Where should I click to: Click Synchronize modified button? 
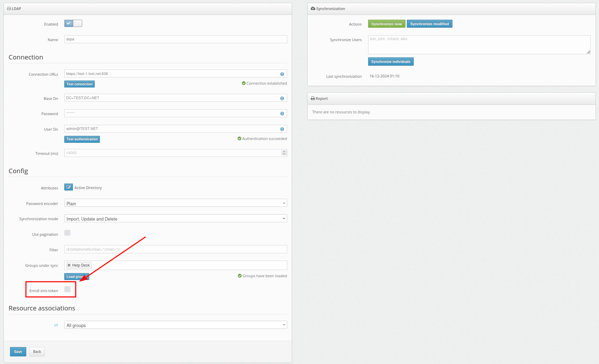click(x=429, y=24)
